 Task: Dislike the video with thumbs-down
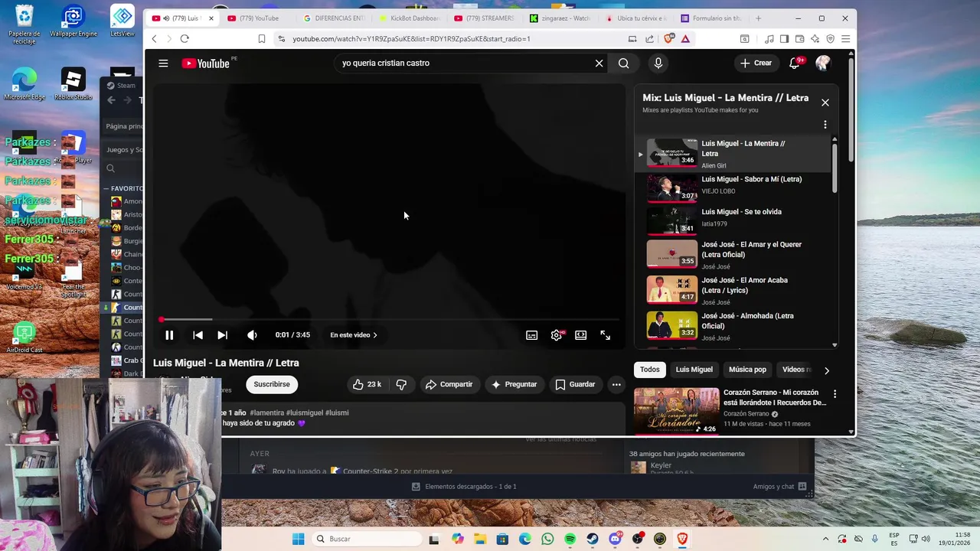click(x=401, y=384)
